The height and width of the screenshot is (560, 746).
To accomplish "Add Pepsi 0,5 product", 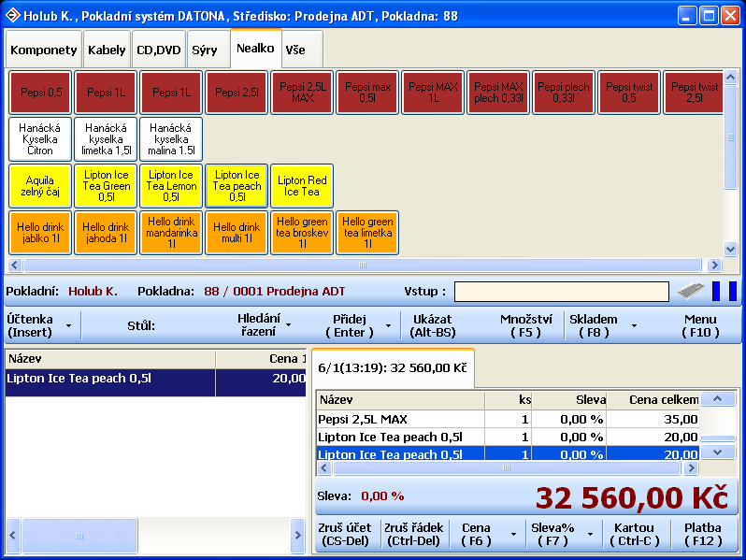I will point(40,93).
